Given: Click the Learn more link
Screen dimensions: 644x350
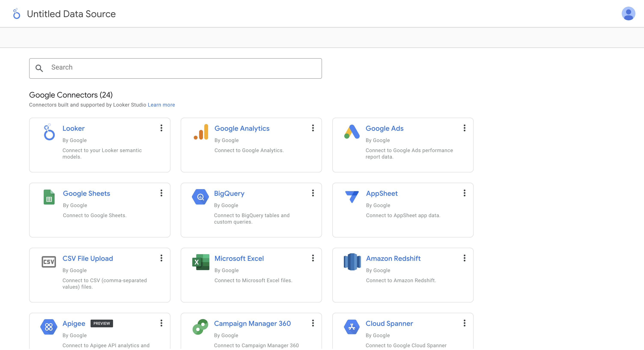Looking at the screenshot, I should click(x=161, y=105).
